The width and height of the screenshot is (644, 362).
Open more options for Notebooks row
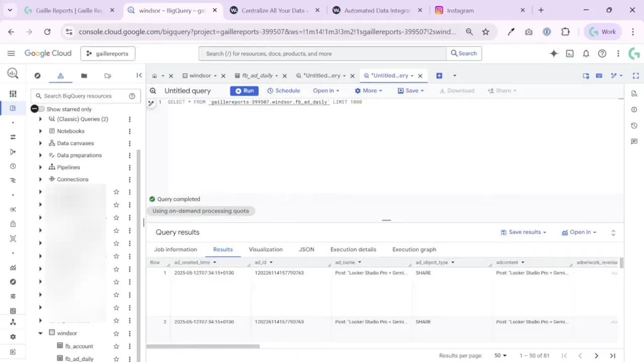(129, 131)
